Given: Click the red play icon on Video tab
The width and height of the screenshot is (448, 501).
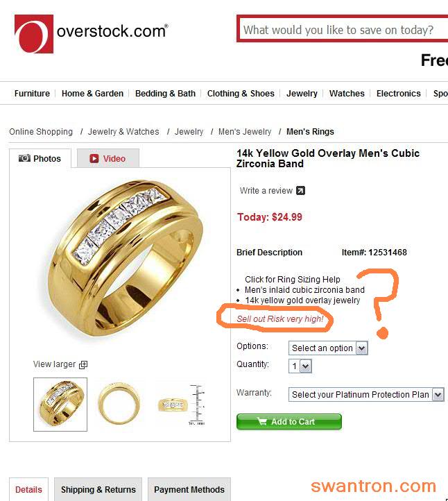Looking at the screenshot, I should point(94,158).
